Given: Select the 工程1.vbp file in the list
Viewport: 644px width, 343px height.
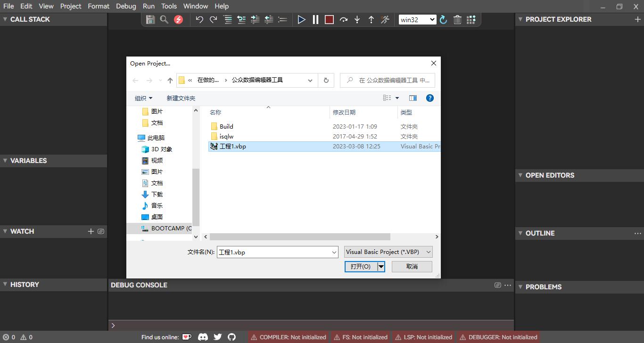Looking at the screenshot, I should 233,146.
